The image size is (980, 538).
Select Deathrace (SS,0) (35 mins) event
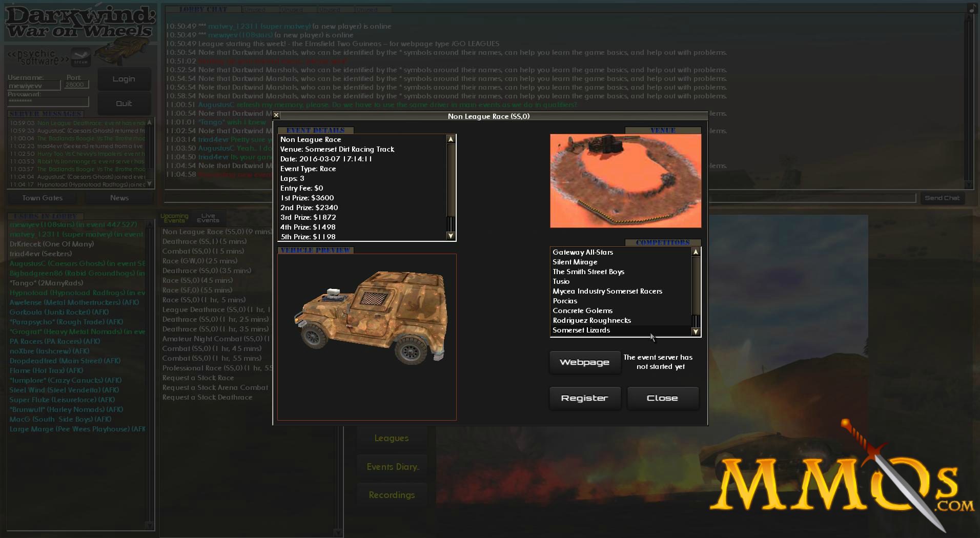pyautogui.click(x=207, y=271)
